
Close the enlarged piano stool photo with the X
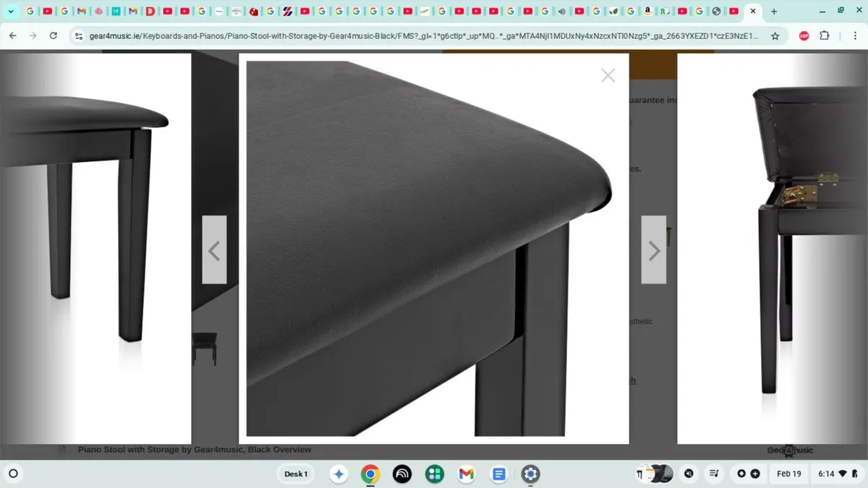pyautogui.click(x=608, y=75)
